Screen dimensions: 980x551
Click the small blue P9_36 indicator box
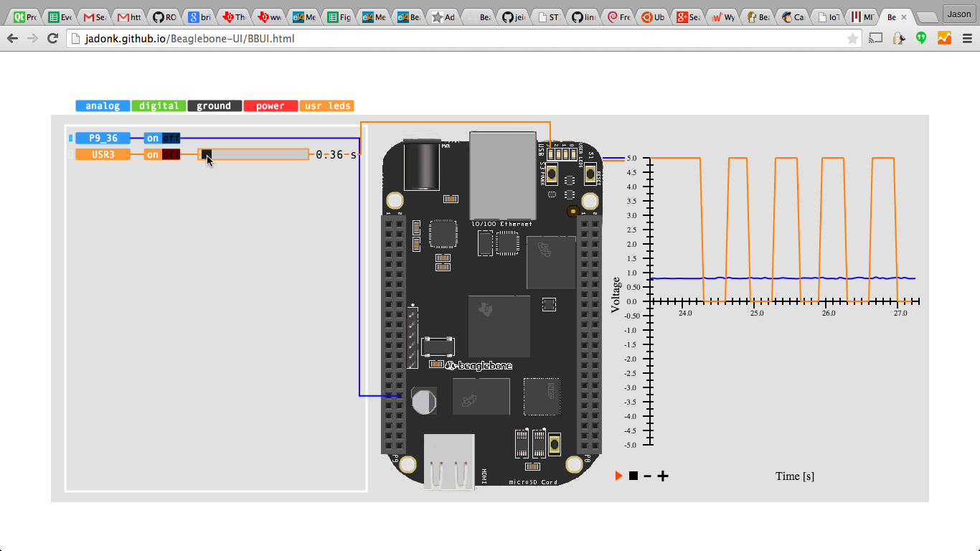(x=70, y=138)
